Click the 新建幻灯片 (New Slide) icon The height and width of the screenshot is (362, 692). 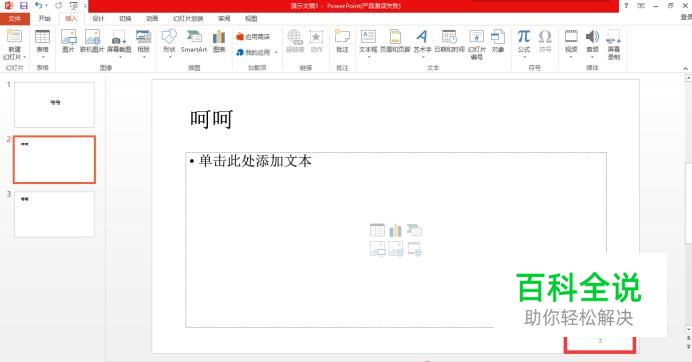coord(14,37)
